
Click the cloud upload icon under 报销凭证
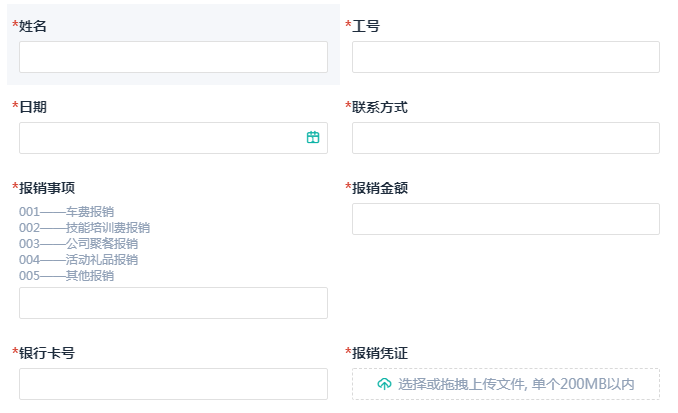[384, 384]
